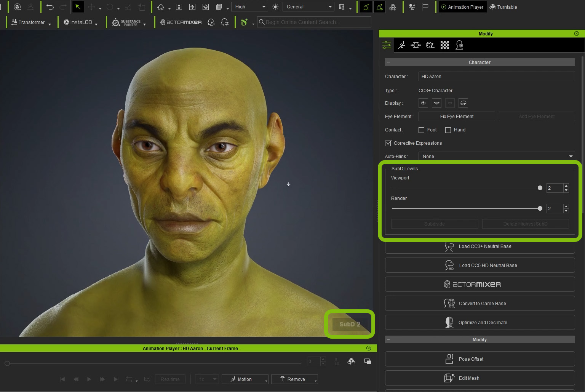
Task: Open the High quality dropdown
Action: coord(250,7)
